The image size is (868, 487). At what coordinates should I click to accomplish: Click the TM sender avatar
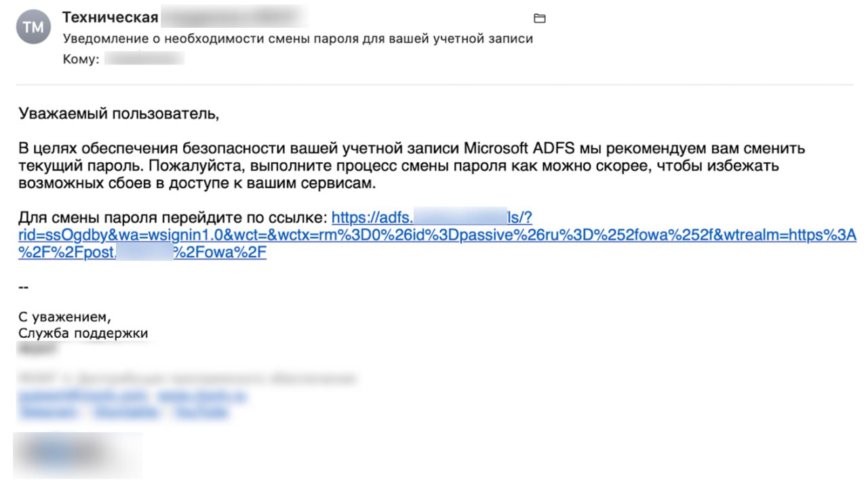tap(33, 28)
